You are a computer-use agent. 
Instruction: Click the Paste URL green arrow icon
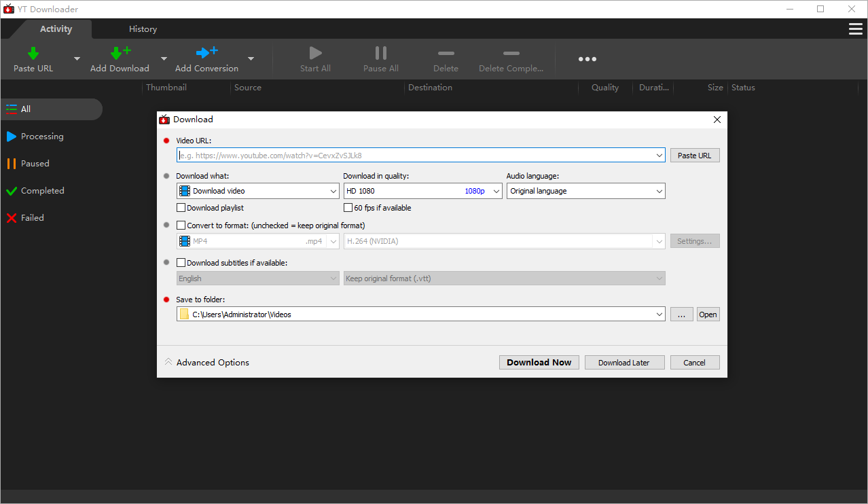[33, 54]
